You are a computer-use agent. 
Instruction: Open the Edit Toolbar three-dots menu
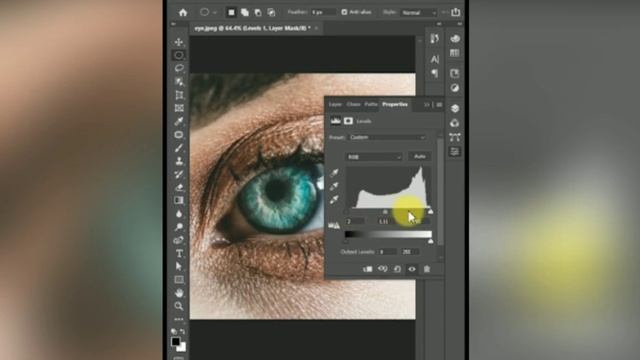click(179, 319)
